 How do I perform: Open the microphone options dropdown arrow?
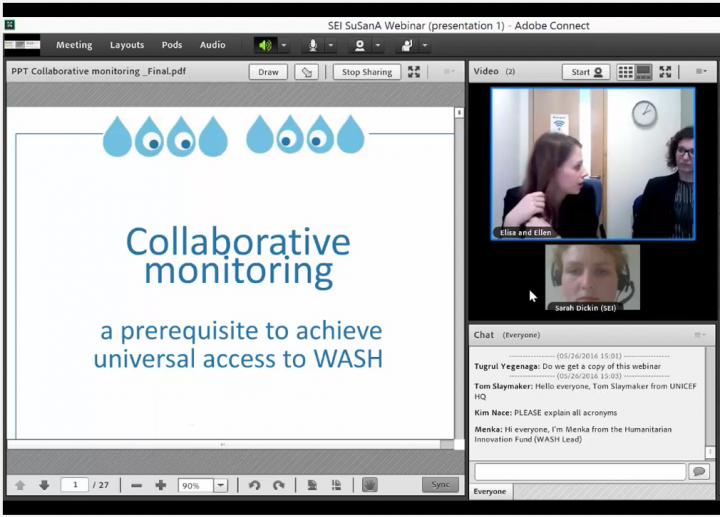[331, 45]
